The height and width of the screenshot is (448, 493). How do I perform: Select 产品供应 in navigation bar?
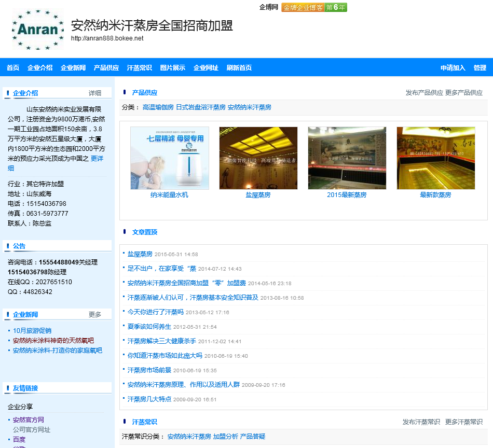click(106, 67)
